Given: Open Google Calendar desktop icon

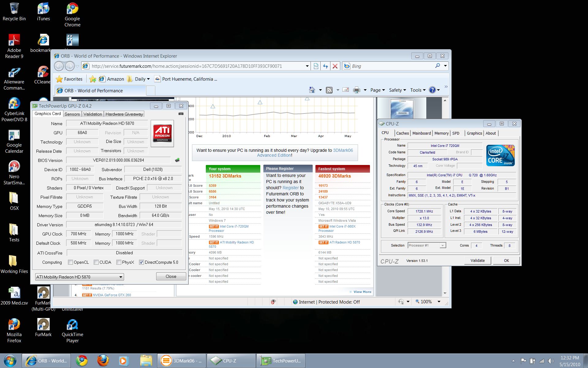Looking at the screenshot, I should point(14,141).
